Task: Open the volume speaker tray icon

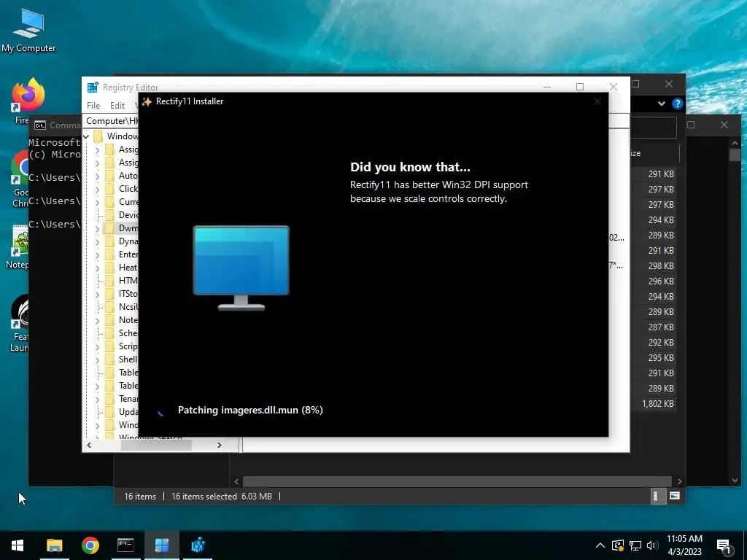Action: 652,545
